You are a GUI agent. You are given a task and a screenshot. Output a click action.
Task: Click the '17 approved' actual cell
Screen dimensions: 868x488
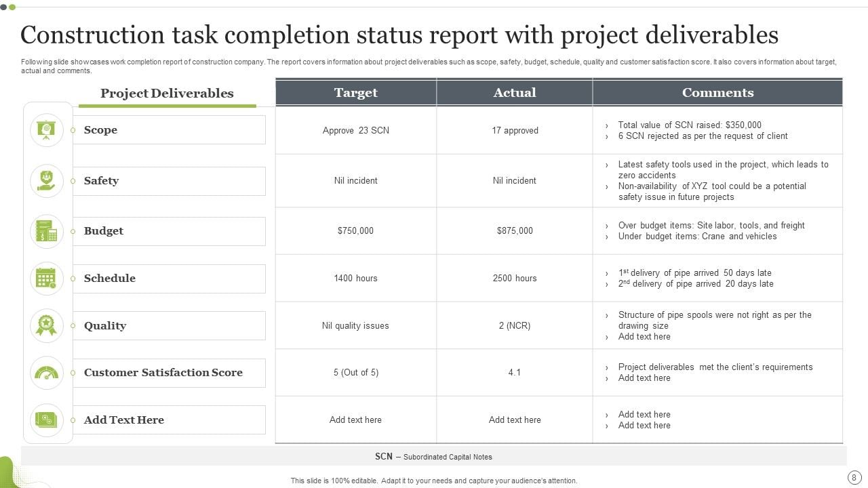click(515, 130)
